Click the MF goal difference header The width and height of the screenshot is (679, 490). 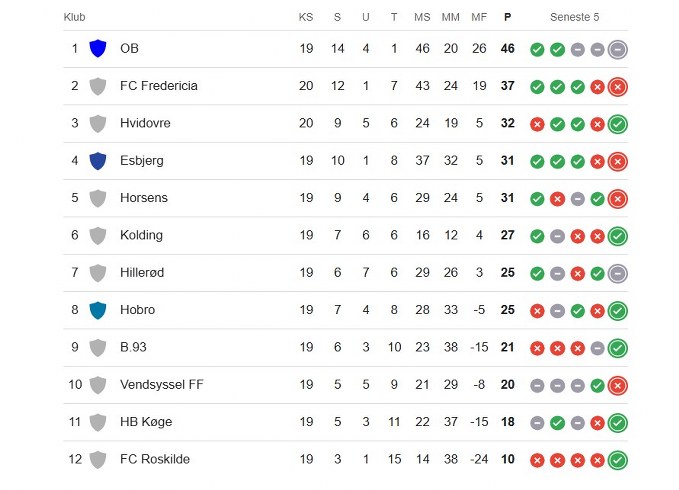point(479,17)
